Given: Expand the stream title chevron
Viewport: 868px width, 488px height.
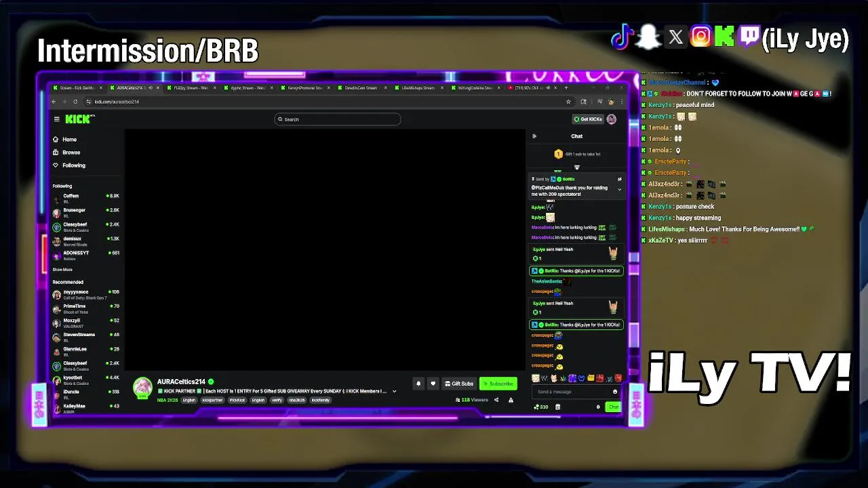Looking at the screenshot, I should (394, 391).
